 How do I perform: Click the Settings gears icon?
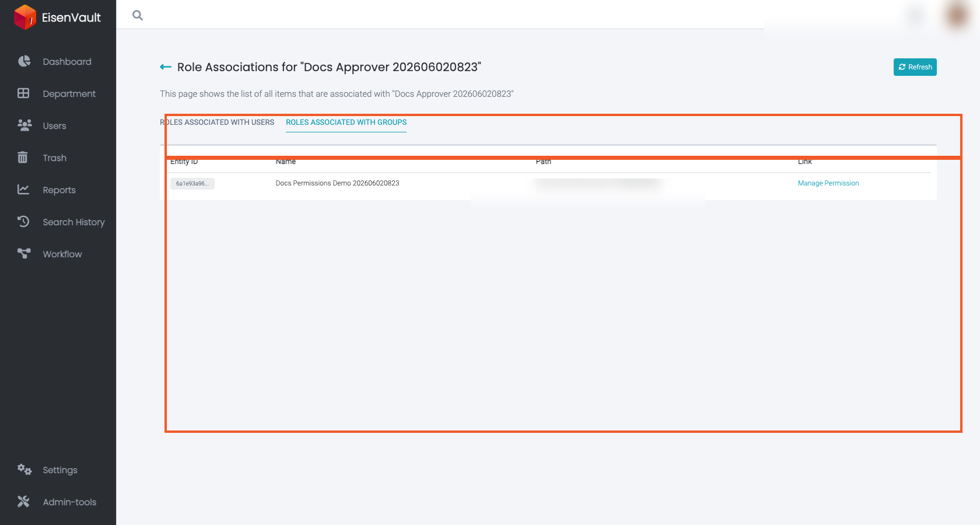[24, 470]
